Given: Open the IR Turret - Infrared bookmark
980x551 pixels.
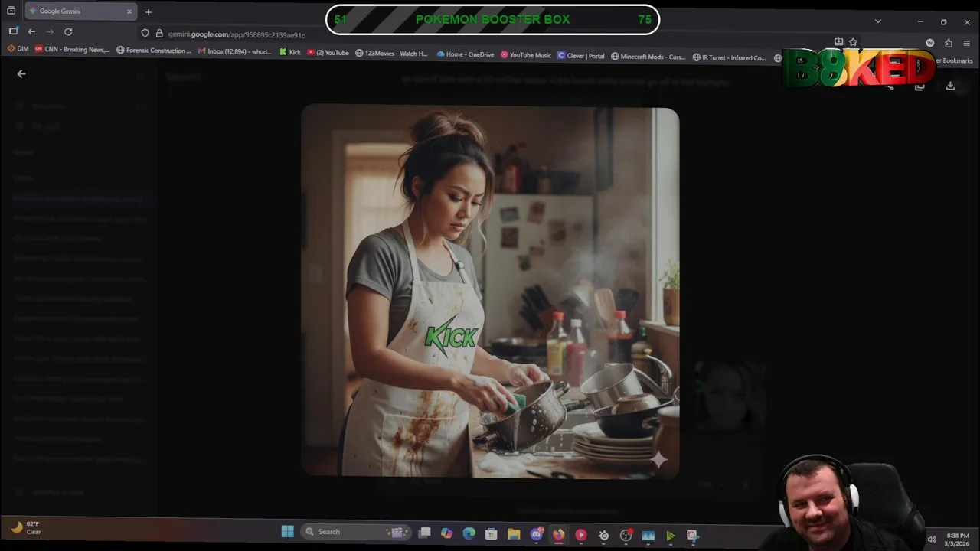Looking at the screenshot, I should coord(729,57).
